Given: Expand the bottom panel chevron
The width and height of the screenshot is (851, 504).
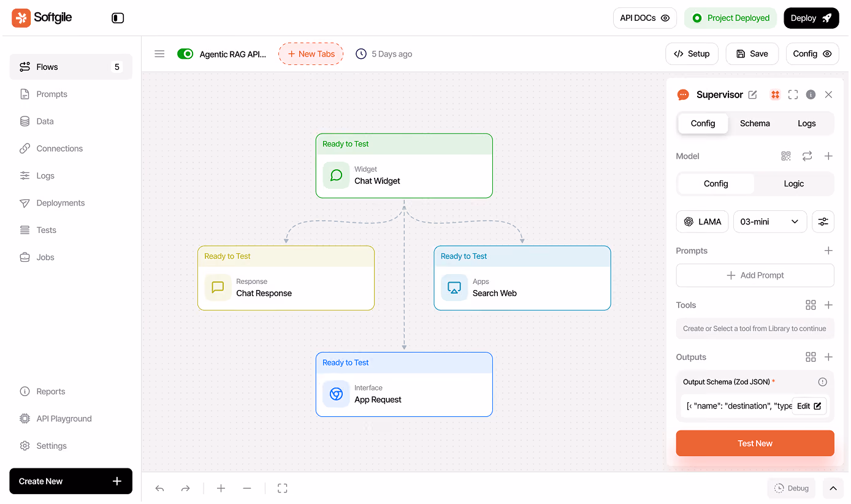Looking at the screenshot, I should (833, 489).
